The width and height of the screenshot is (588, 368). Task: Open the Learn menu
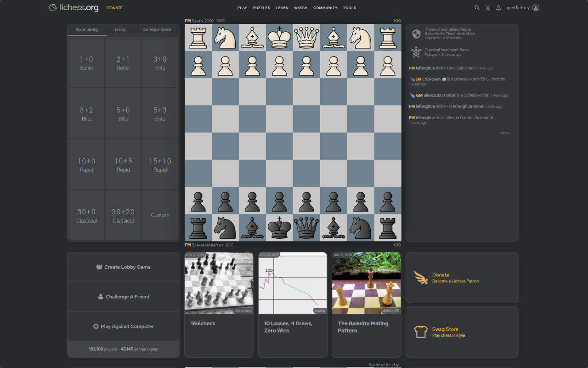[282, 8]
